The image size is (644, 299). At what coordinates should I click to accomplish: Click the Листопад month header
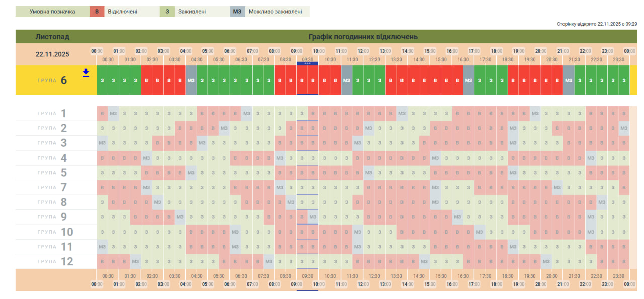click(x=52, y=37)
